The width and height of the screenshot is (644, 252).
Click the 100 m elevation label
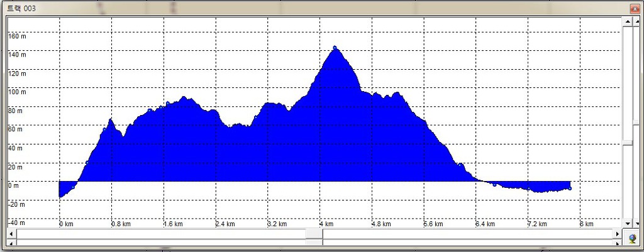pyautogui.click(x=17, y=92)
